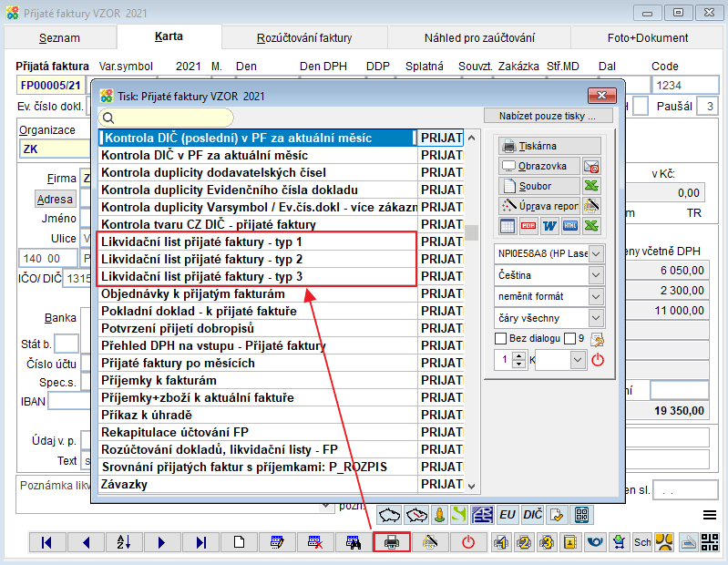
Task: Expand printer selection NPI0E58A8 dropdown
Action: (x=596, y=253)
